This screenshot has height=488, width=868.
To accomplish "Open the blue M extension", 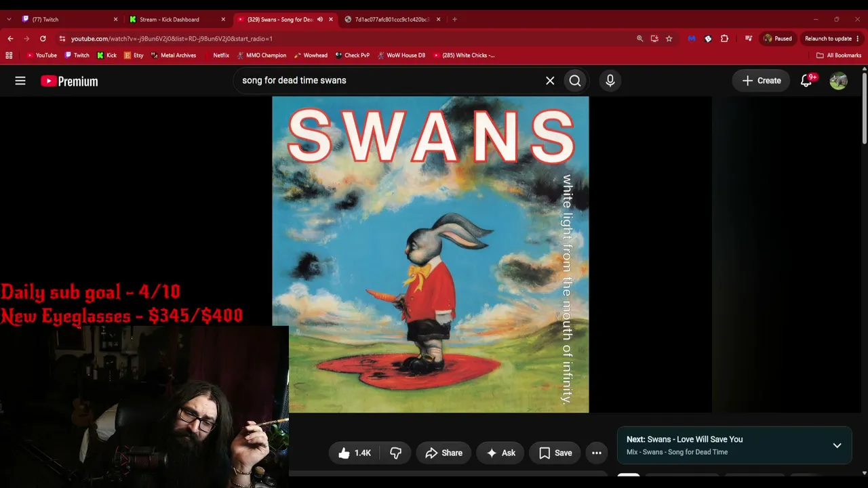I will coord(692,39).
